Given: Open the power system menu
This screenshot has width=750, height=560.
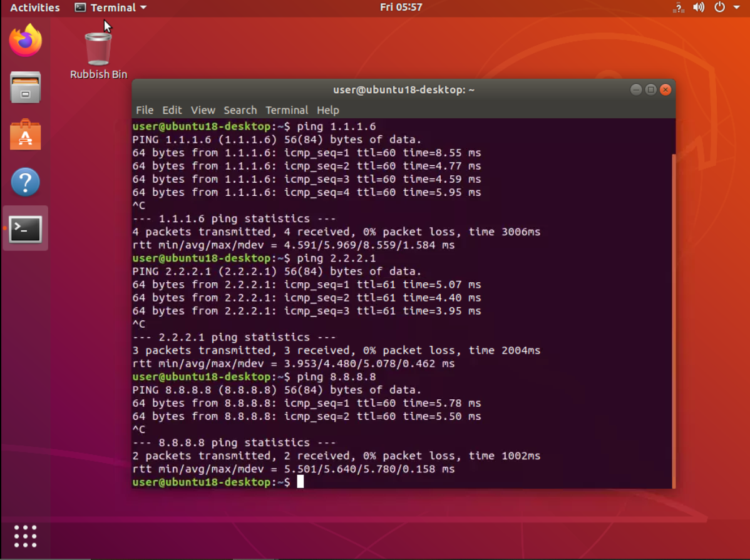Looking at the screenshot, I should point(720,8).
